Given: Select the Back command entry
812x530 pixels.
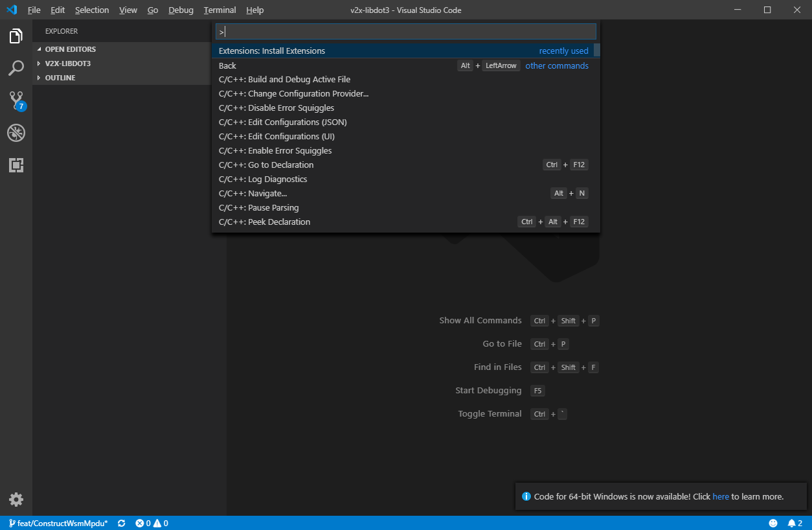Looking at the screenshot, I should coord(403,65).
